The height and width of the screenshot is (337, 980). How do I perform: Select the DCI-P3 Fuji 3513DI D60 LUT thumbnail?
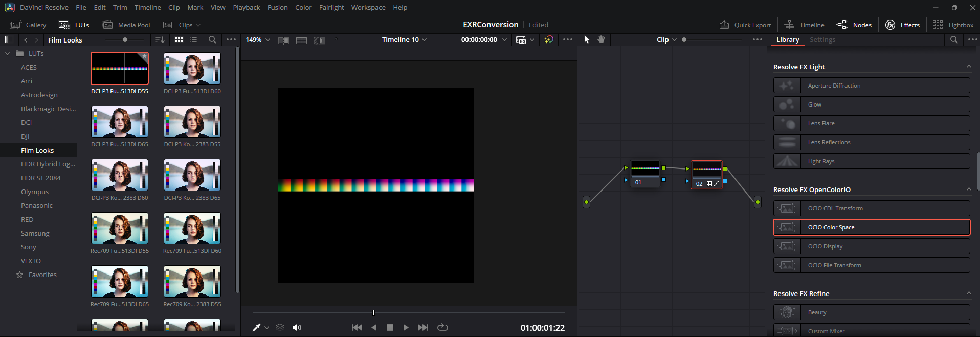[x=192, y=68]
